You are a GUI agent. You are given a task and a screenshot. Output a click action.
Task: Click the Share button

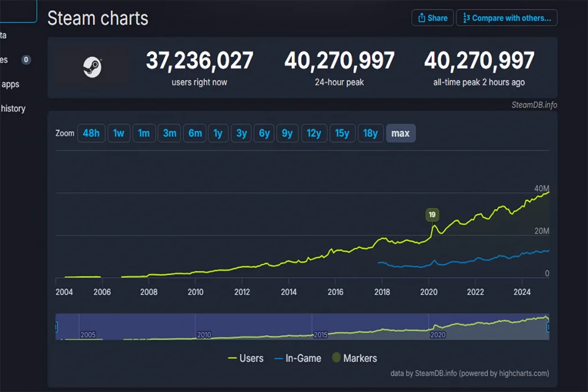432,18
